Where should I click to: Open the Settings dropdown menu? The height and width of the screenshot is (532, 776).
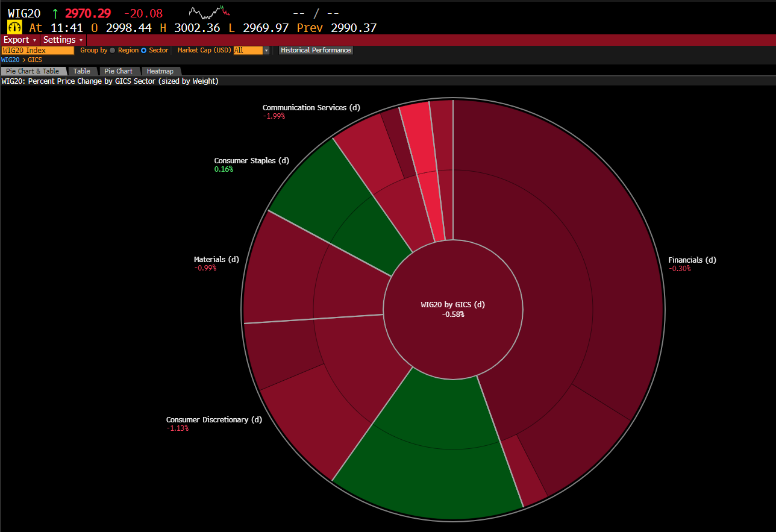(x=63, y=40)
